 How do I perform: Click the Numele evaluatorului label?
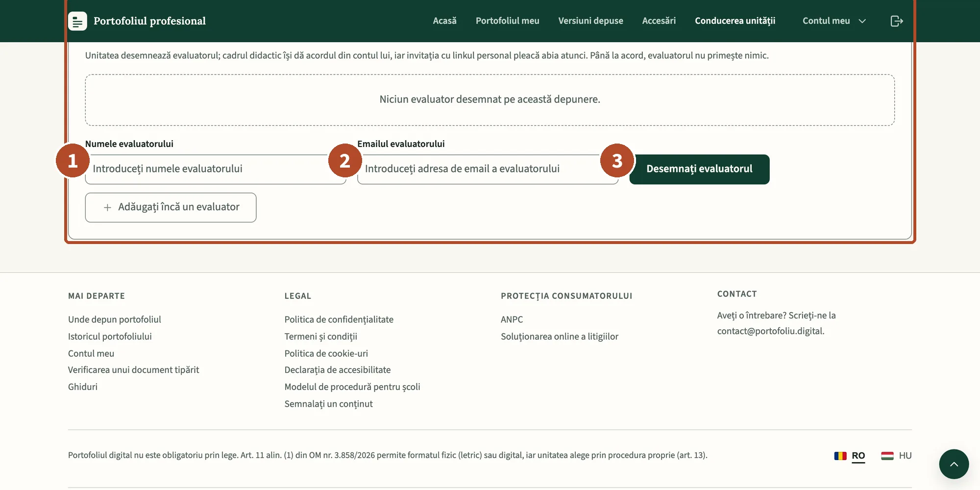click(129, 144)
